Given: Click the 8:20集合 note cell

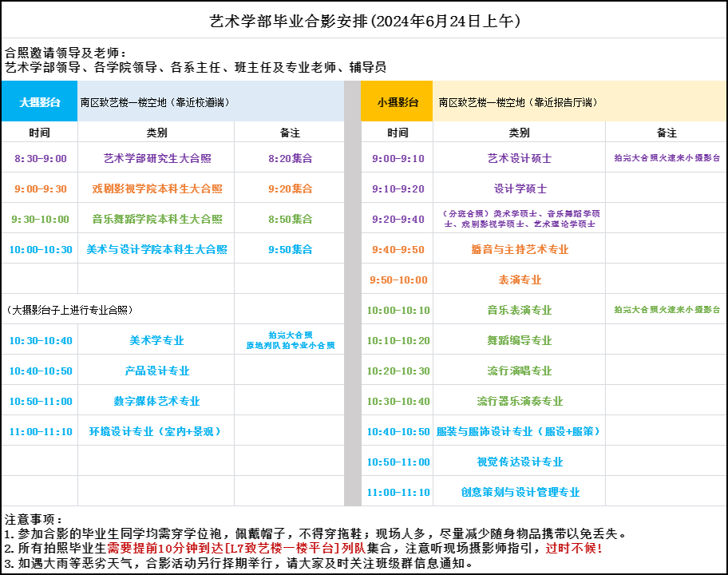Looking at the screenshot, I should tap(290, 159).
